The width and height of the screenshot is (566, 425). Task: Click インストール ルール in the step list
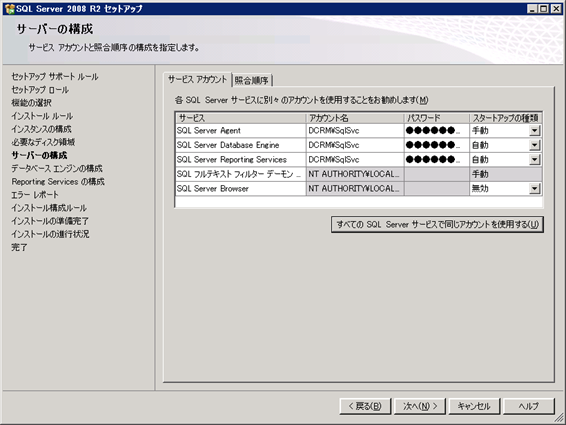42,116
